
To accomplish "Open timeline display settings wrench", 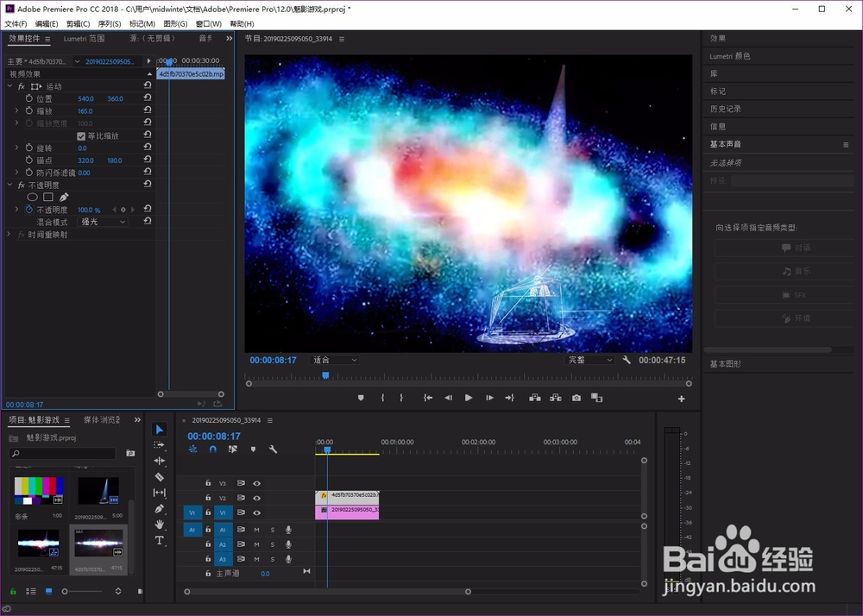I will coord(273,449).
